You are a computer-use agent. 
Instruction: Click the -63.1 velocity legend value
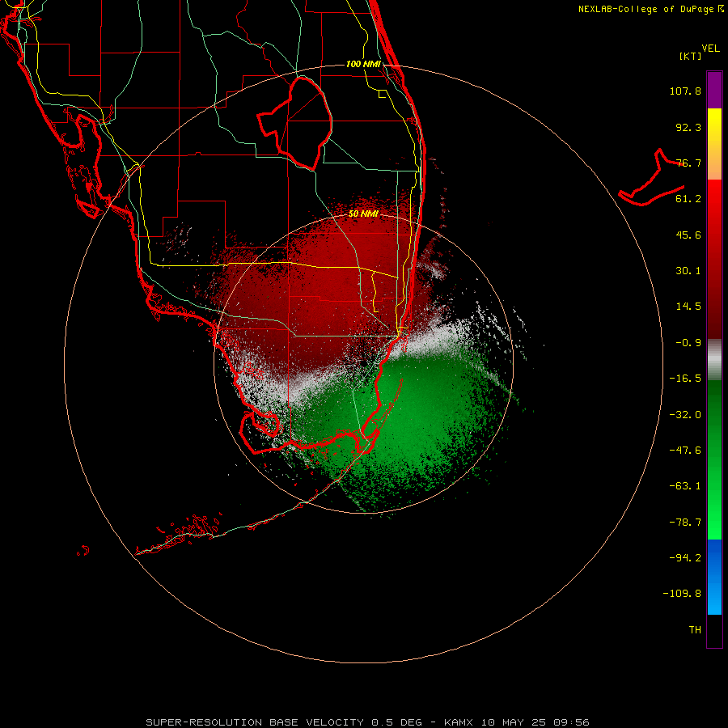click(685, 486)
